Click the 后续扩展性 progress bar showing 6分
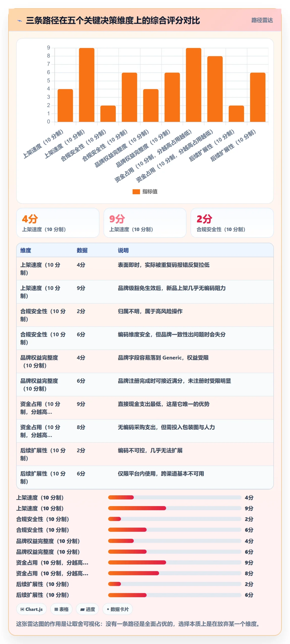Image resolution: width=290 pixels, height=644 pixels. pos(174,595)
